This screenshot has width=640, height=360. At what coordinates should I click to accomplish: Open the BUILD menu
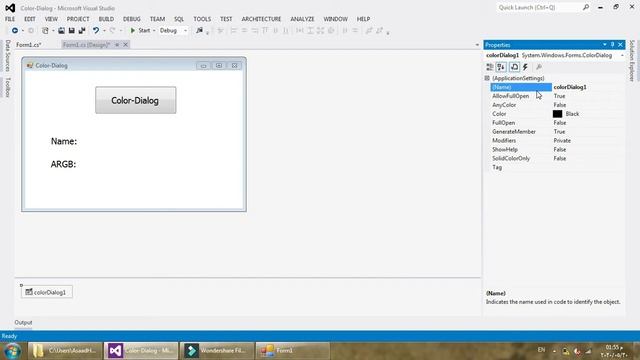click(x=106, y=19)
